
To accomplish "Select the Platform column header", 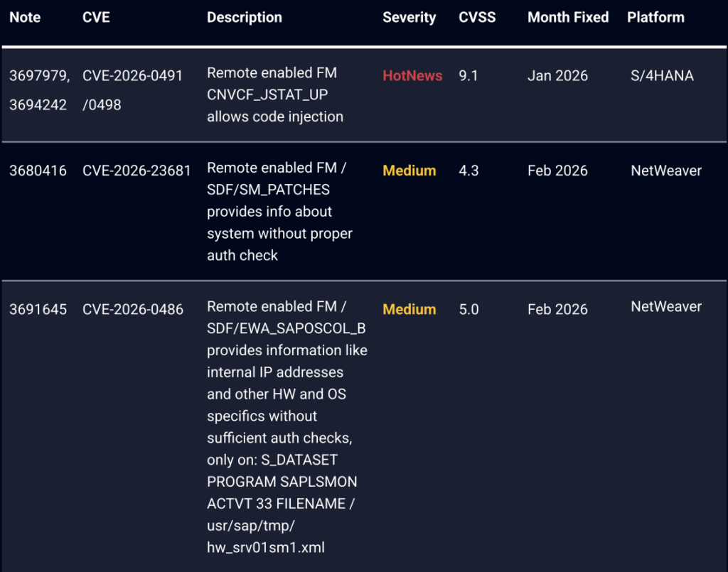I will click(x=655, y=18).
